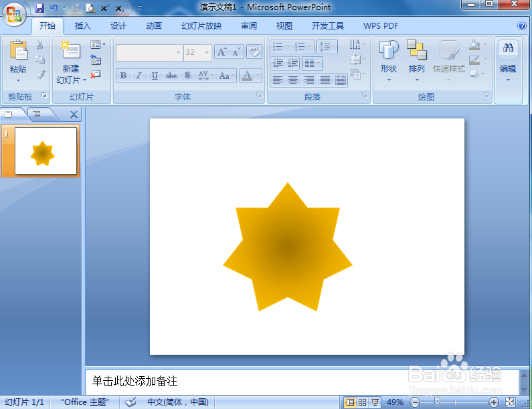Open PowerPoint help
This screenshot has height=409, width=532.
coord(522,25)
